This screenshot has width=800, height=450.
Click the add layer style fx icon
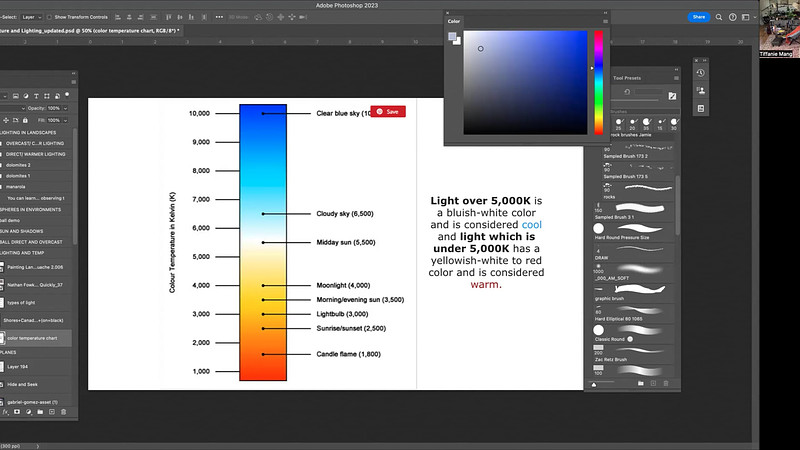tap(6, 412)
